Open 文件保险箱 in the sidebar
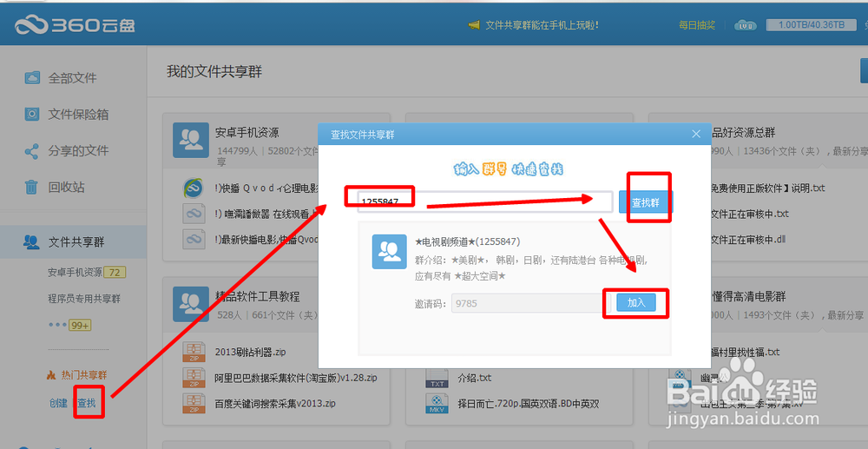 tap(78, 115)
